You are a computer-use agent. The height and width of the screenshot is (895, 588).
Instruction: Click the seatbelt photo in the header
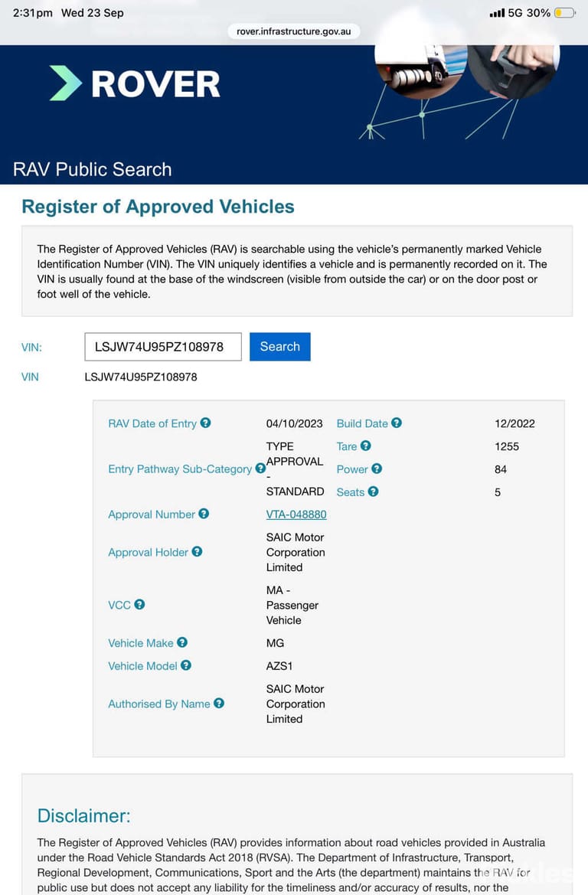point(514,70)
